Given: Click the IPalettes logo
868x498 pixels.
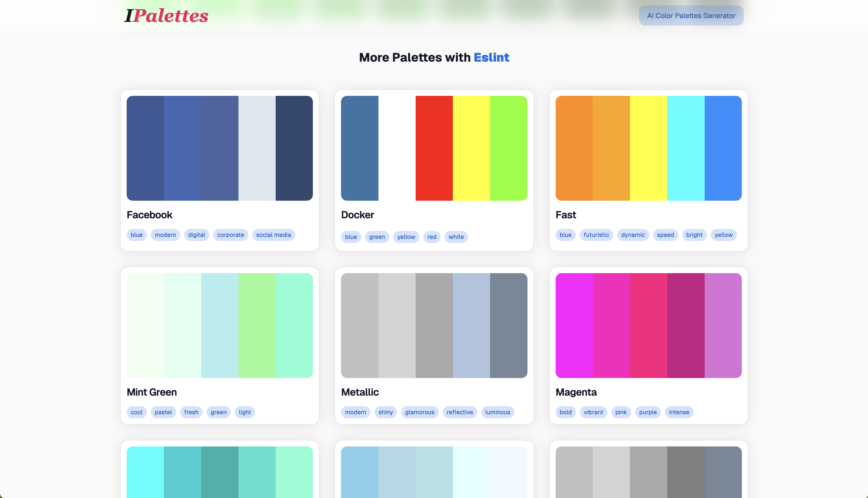Looking at the screenshot, I should pos(166,16).
